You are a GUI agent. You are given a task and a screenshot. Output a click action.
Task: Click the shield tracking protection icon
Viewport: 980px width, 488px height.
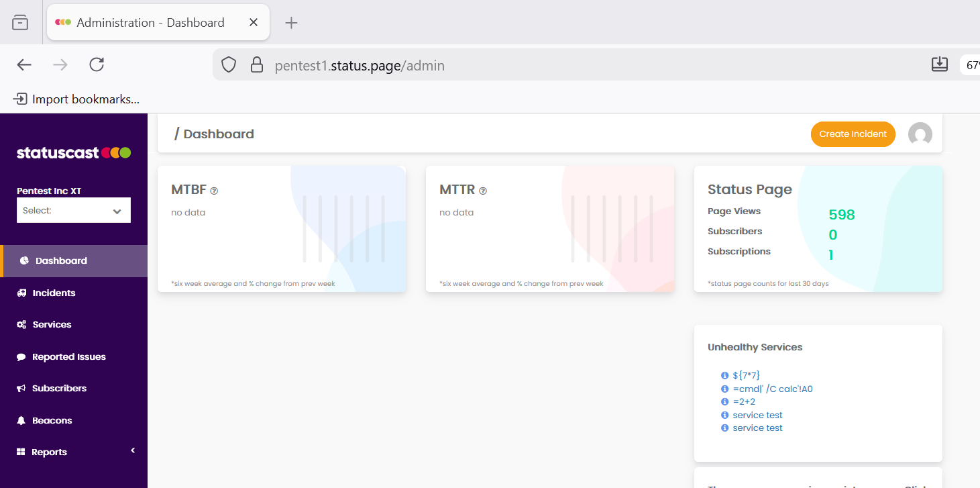coord(229,65)
